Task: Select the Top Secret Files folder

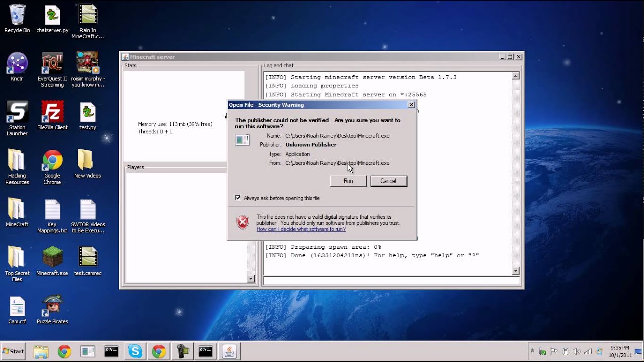Action: (17, 264)
